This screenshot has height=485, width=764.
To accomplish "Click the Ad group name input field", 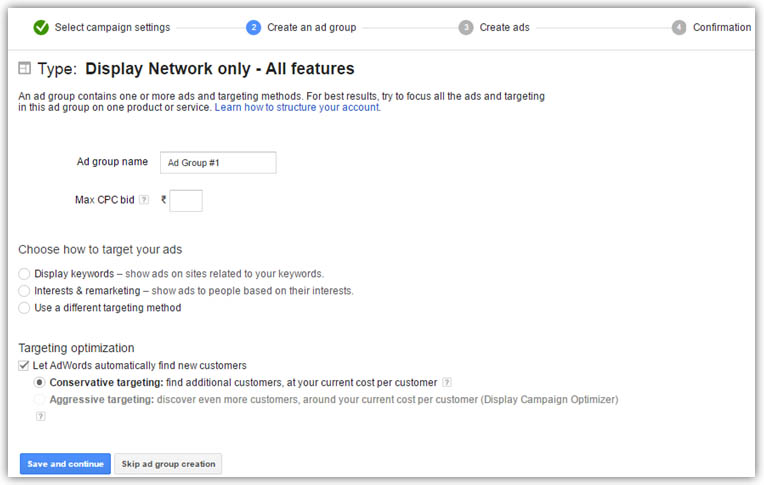I will tap(218, 163).
